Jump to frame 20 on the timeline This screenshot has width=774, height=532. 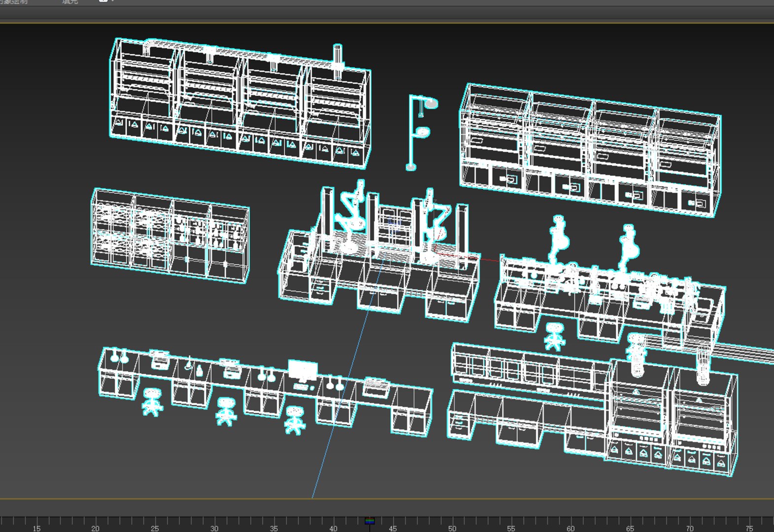[95, 528]
